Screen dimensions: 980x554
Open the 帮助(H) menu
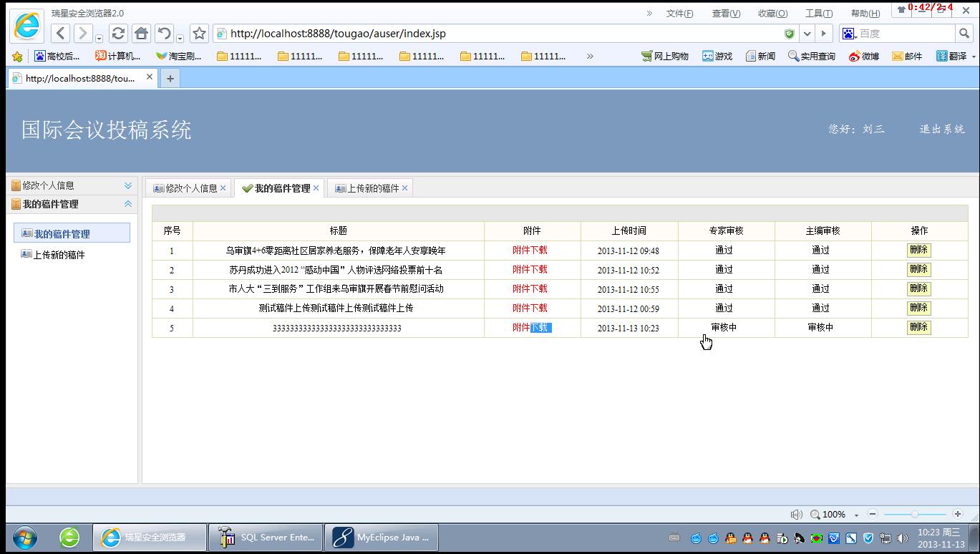(865, 13)
